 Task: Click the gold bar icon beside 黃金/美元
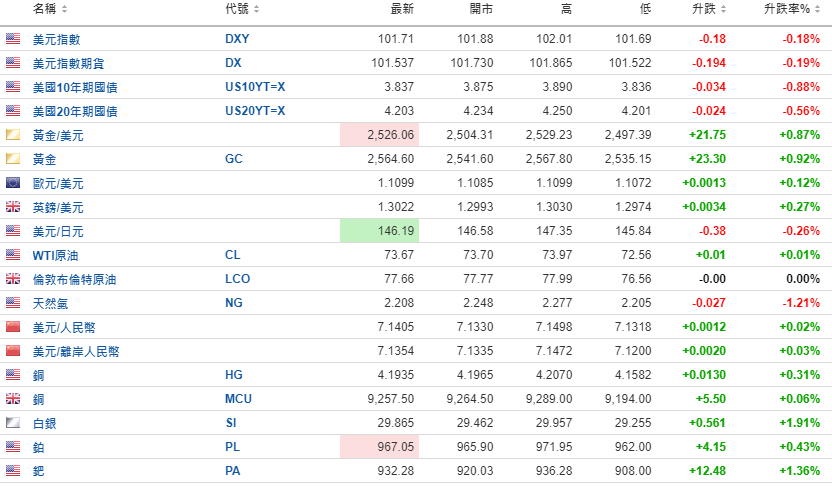click(x=13, y=135)
